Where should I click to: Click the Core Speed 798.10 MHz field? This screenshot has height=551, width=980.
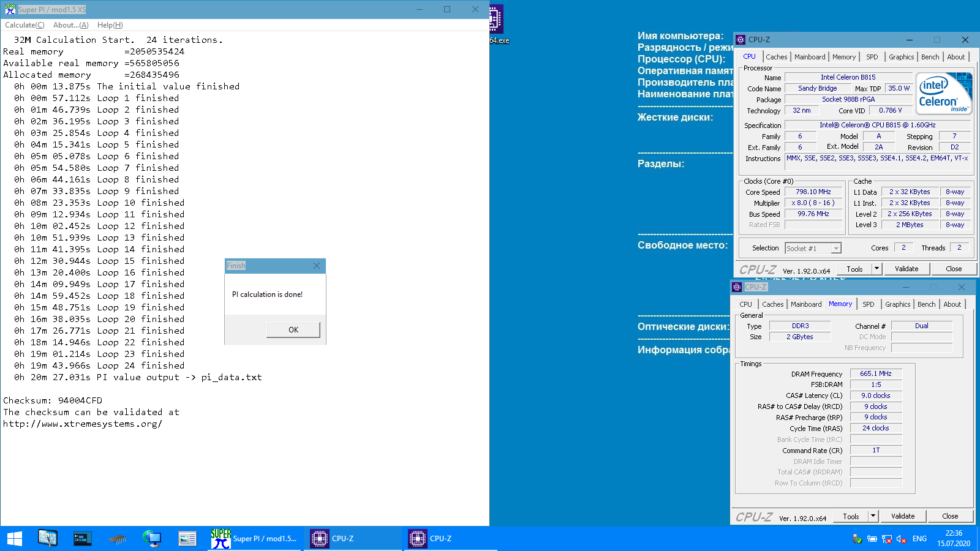tap(813, 192)
